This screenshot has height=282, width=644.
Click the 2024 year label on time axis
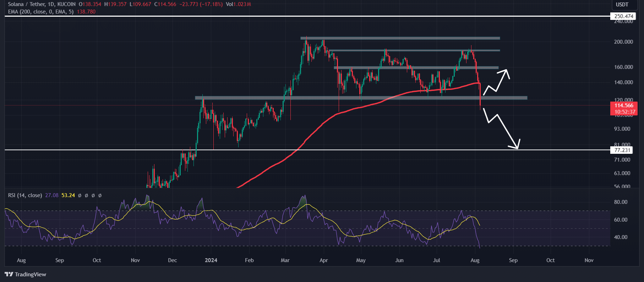click(x=211, y=260)
